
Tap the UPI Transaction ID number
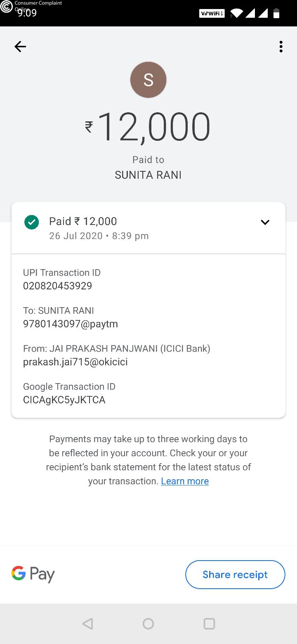tap(58, 286)
